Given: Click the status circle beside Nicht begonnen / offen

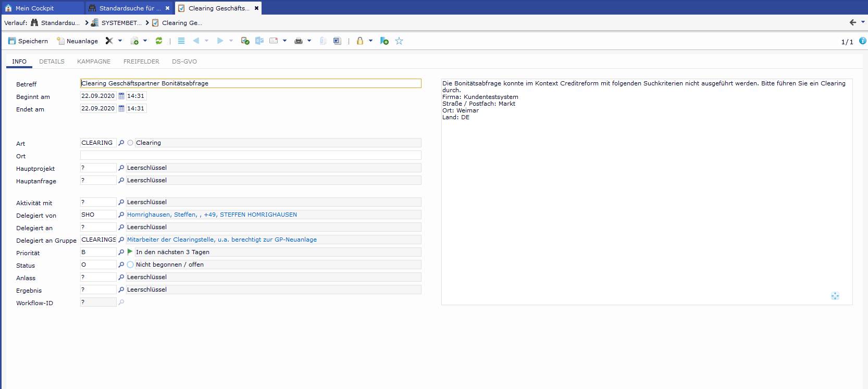Looking at the screenshot, I should [x=130, y=265].
